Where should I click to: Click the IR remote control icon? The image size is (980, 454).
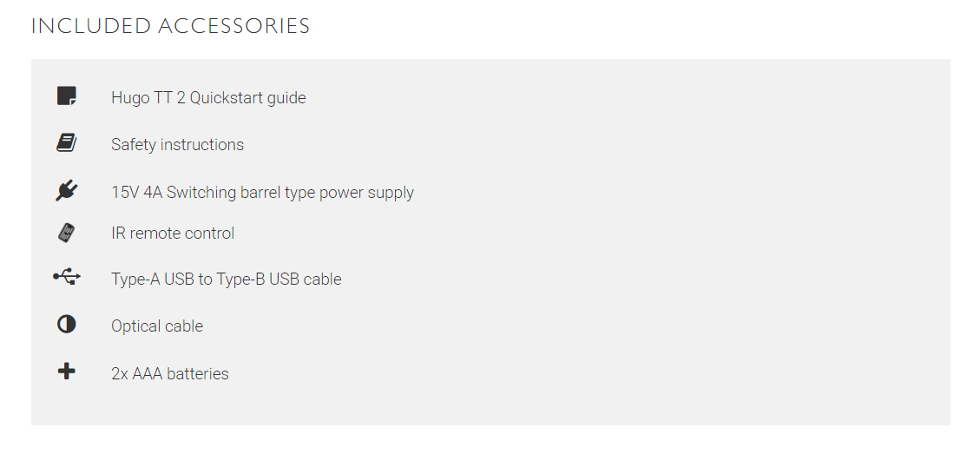click(x=67, y=233)
